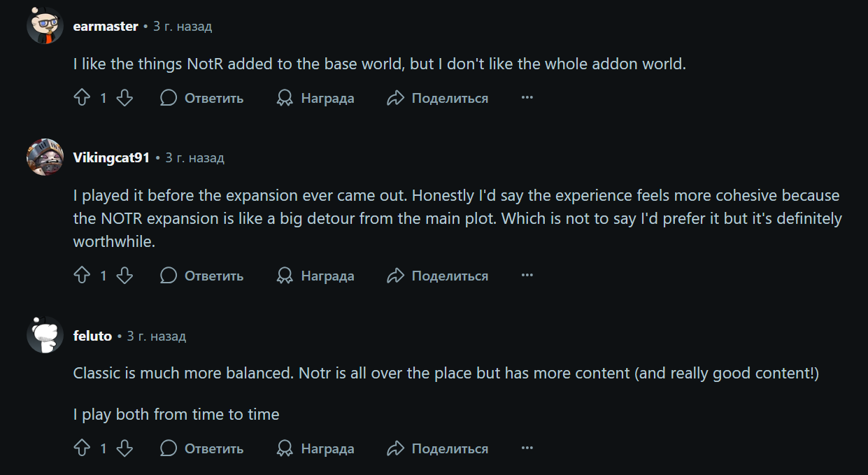This screenshot has width=868, height=475.
Task: Reply to earmaster's comment
Action: 201,98
